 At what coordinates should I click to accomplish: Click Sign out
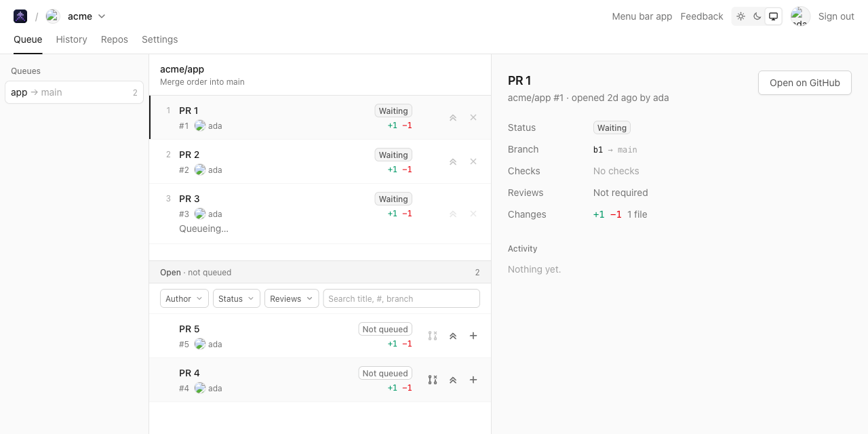[836, 16]
